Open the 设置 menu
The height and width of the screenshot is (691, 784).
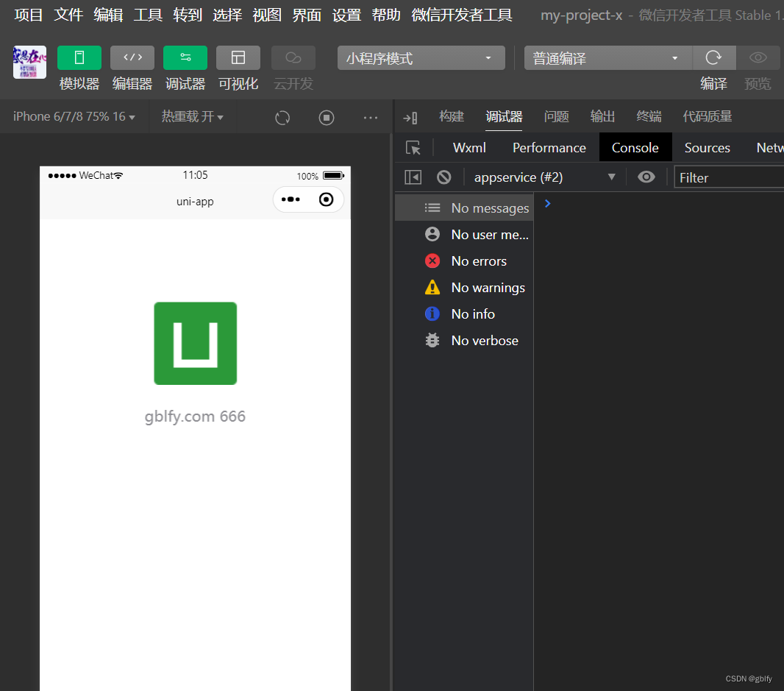click(346, 14)
